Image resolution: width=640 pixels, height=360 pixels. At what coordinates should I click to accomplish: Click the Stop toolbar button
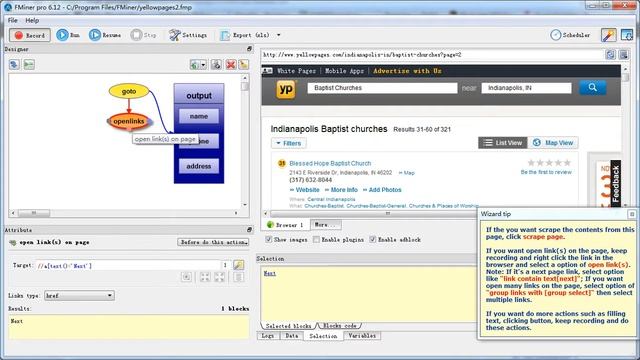(144, 35)
